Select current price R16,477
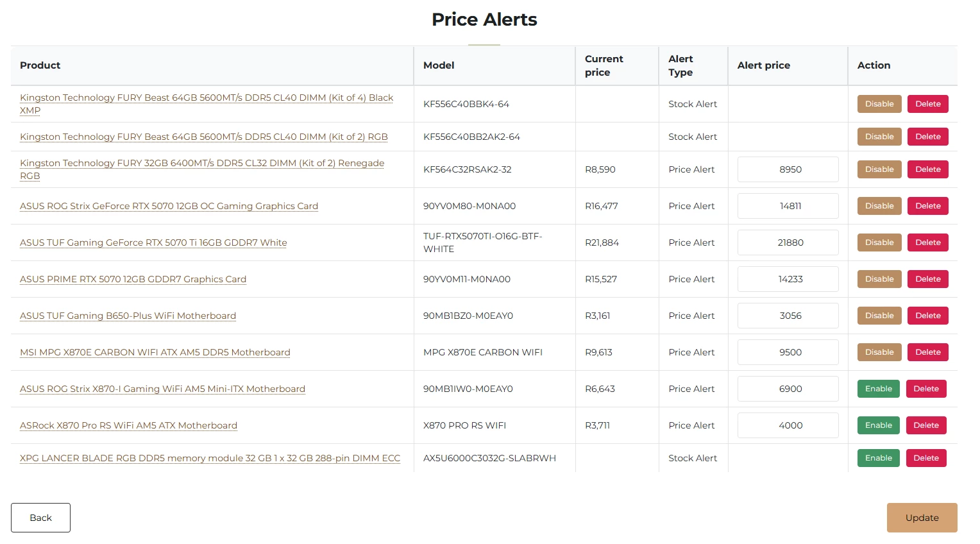980x544 pixels. tap(602, 206)
